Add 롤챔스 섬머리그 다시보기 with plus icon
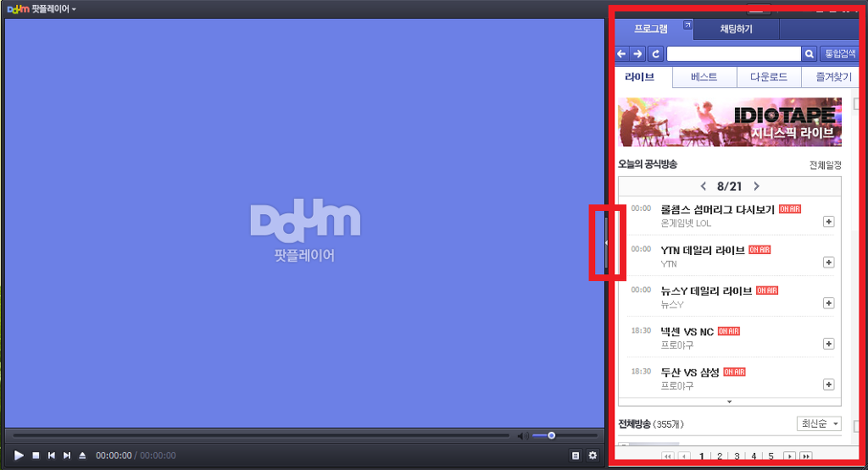The height and width of the screenshot is (470, 868). coord(829,222)
